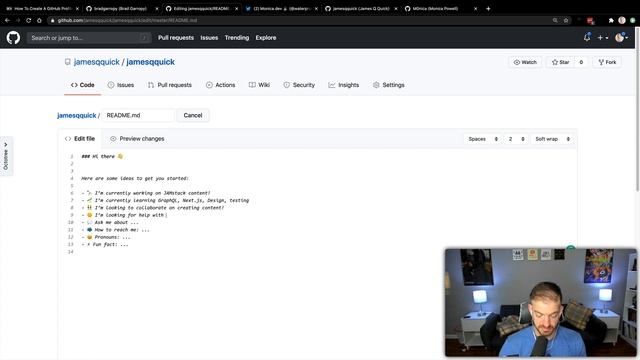
Task: Go to Explore in the top navigation
Action: tap(266, 38)
